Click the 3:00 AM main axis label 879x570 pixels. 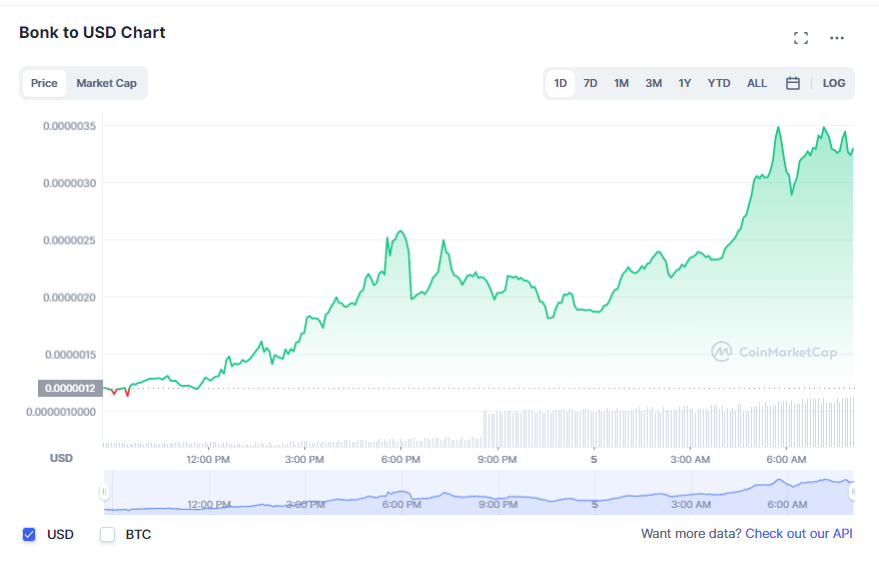(x=690, y=460)
